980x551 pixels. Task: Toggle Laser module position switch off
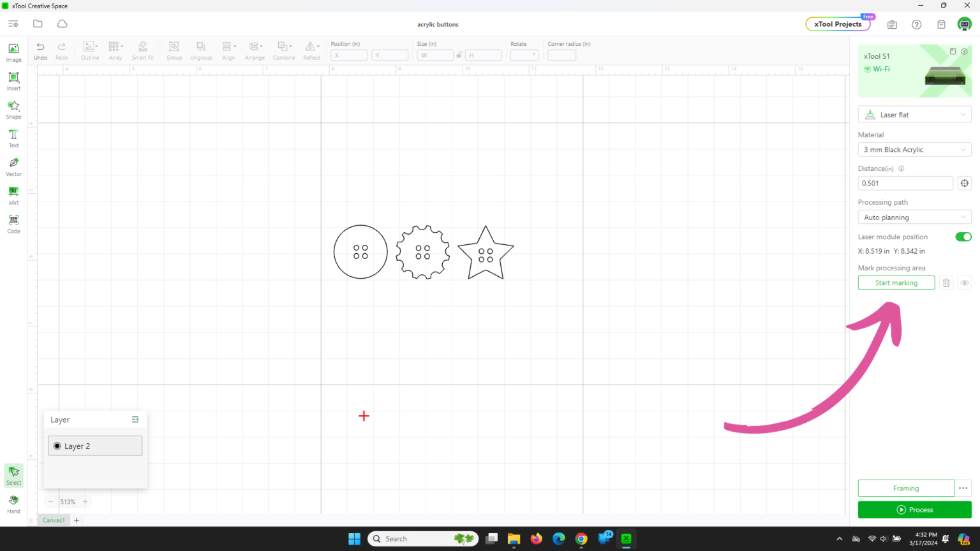tap(963, 237)
